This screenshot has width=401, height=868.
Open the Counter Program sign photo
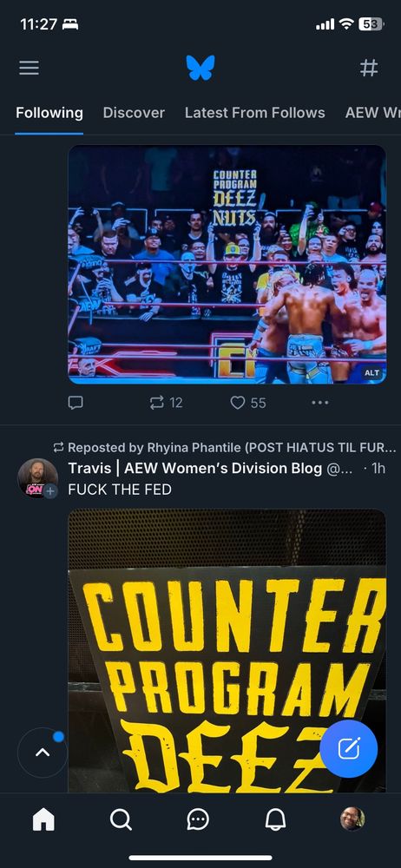point(227,651)
